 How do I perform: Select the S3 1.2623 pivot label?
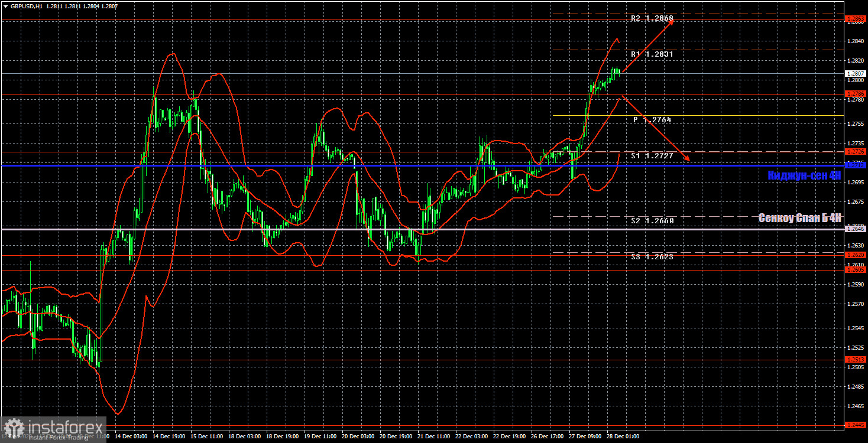tap(652, 257)
